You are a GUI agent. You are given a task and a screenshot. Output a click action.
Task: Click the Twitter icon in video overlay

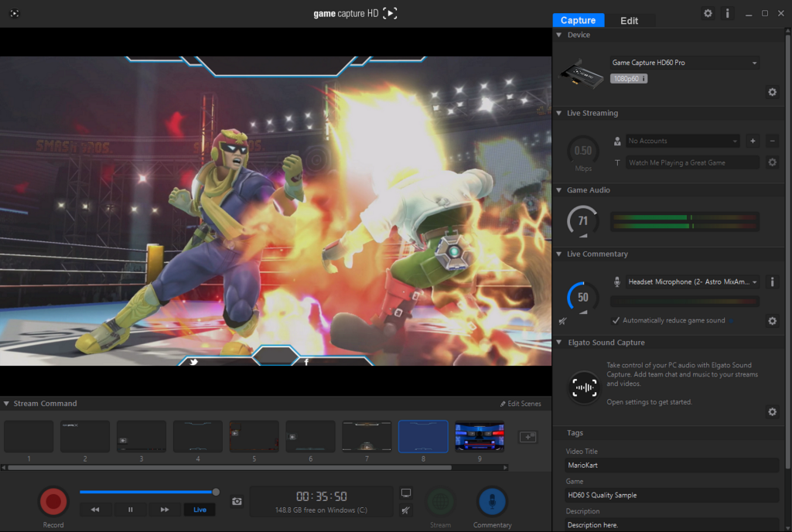[x=194, y=362]
